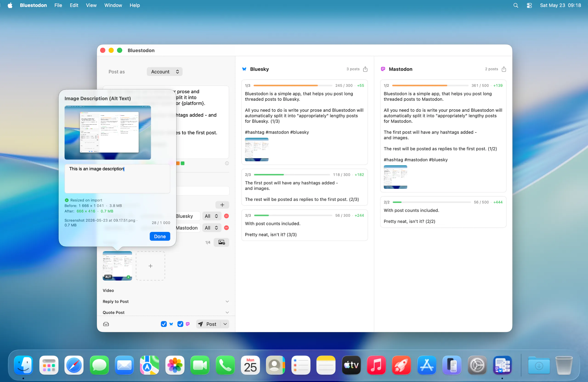Open Finder from the Dock
This screenshot has width=588, height=382.
pos(23,365)
